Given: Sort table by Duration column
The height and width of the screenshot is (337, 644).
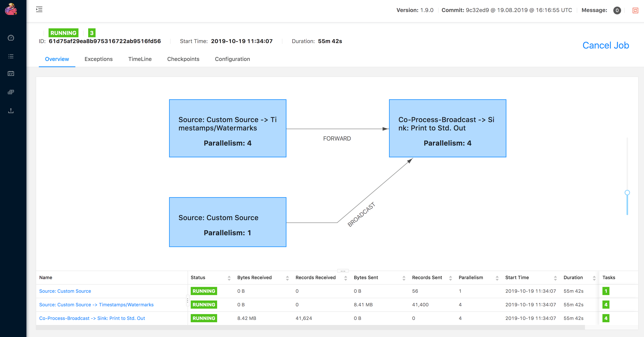Looking at the screenshot, I should (594, 278).
